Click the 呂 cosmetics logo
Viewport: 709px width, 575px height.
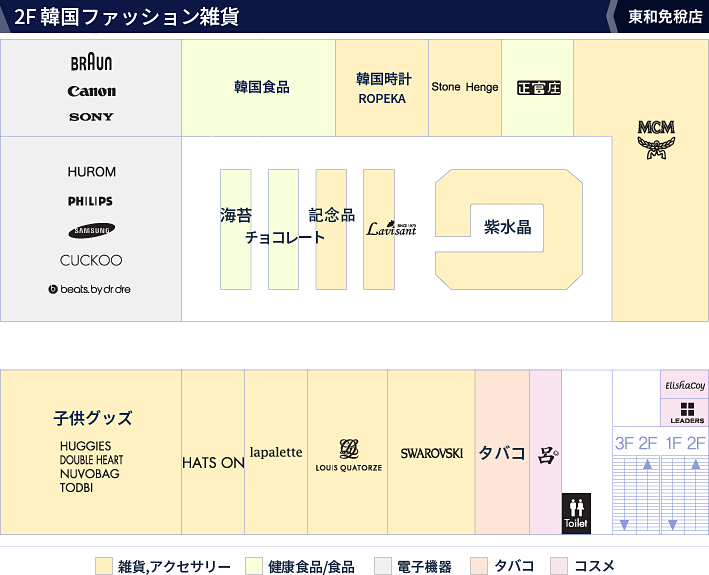coord(548,455)
